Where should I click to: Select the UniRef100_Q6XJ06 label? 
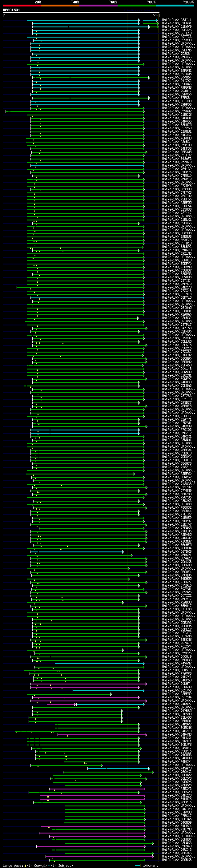pyautogui.click(x=176, y=691)
